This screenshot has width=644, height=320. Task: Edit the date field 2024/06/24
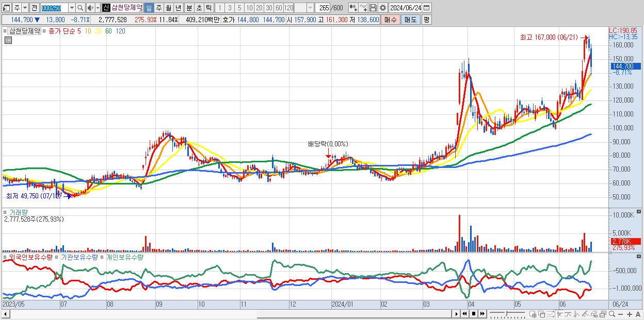405,8
